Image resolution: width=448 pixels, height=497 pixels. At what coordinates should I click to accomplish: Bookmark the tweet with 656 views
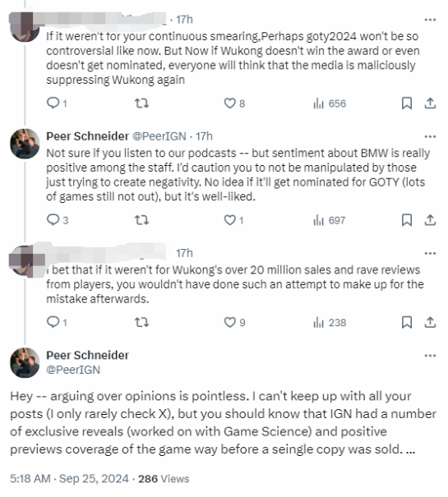(407, 104)
